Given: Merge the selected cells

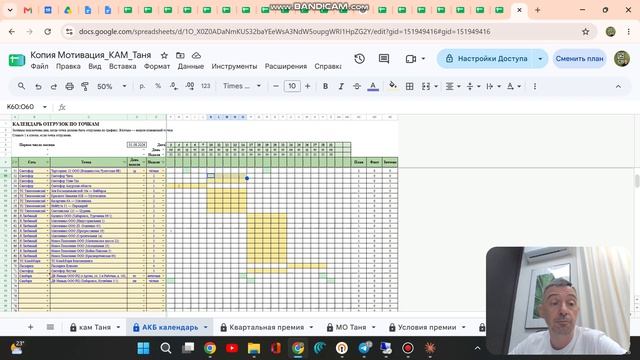Looking at the screenshot, I should [426, 86].
